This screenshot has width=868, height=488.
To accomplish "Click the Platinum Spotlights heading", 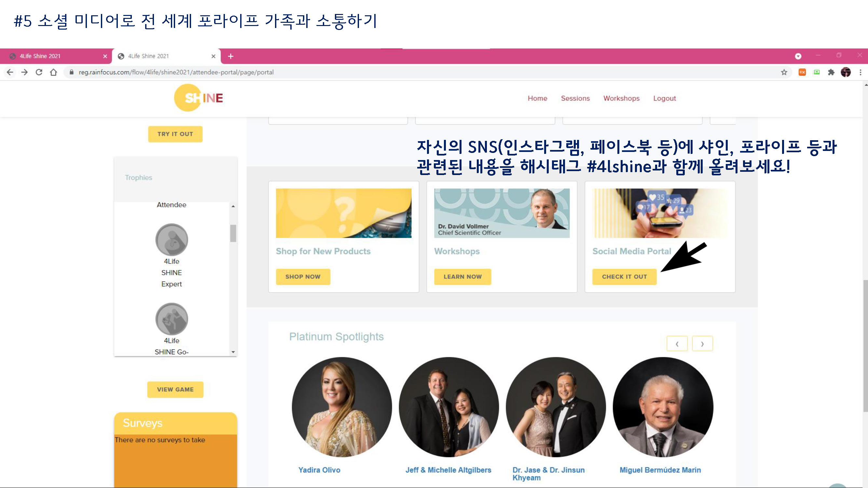I will click(336, 336).
